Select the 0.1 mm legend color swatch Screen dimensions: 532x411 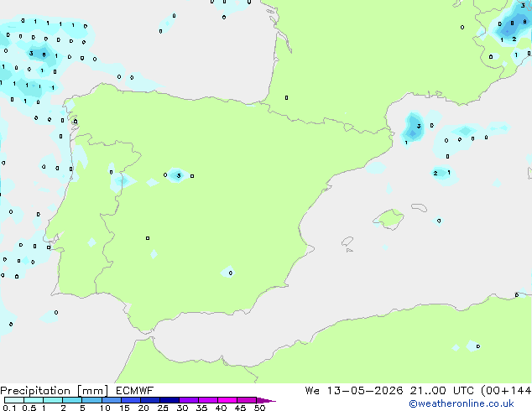click(x=14, y=400)
